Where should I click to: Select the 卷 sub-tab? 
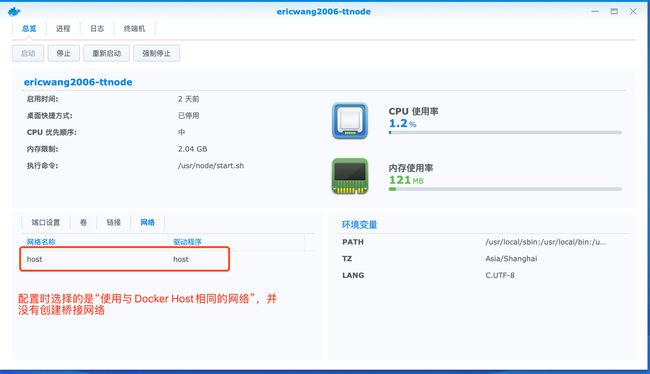click(x=83, y=222)
